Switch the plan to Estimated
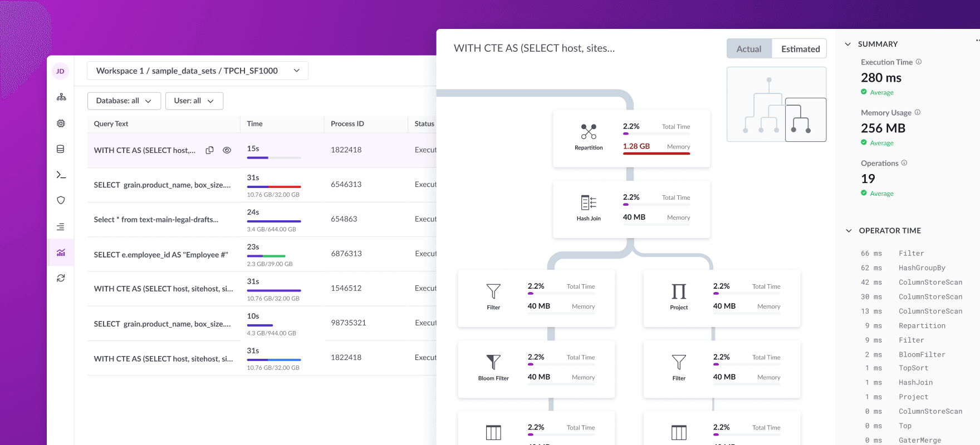Screen dimensions: 980x445 pyautogui.click(x=800, y=49)
